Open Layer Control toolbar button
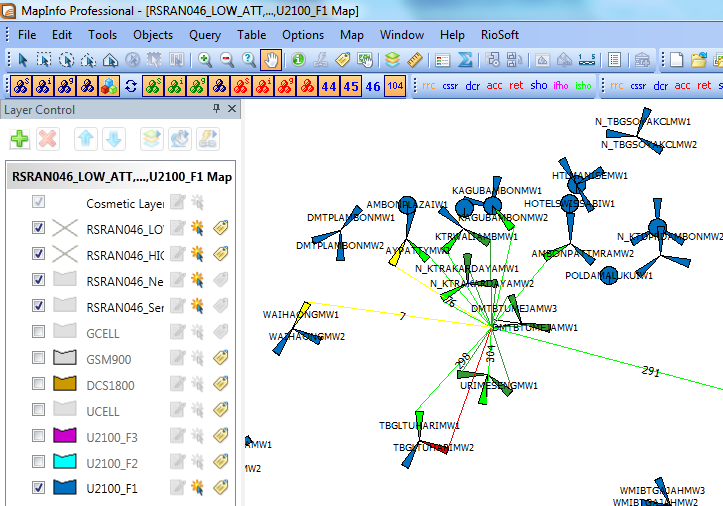The image size is (723, 506). point(392,60)
